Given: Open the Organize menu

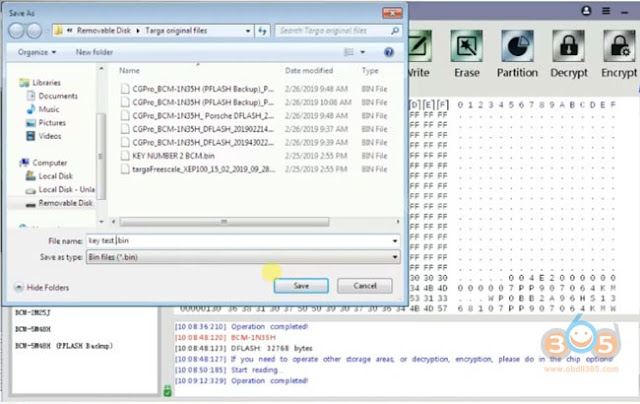Looking at the screenshot, I should 37,52.
